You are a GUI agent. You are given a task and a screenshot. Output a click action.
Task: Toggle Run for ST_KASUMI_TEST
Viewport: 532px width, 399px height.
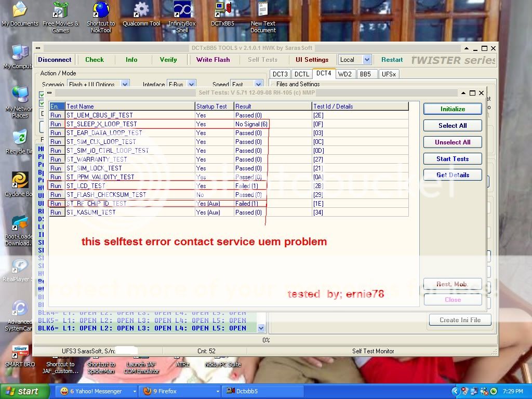coord(56,212)
